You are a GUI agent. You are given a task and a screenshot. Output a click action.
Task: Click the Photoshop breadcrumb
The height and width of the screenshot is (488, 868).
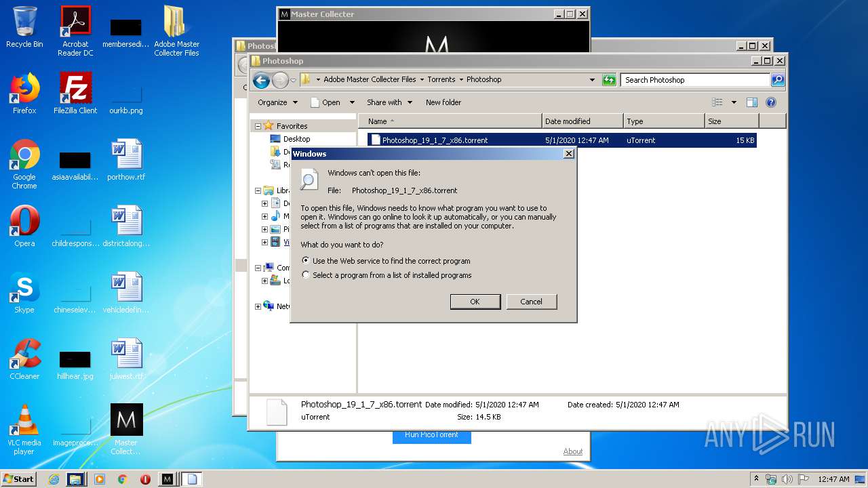[x=484, y=79]
